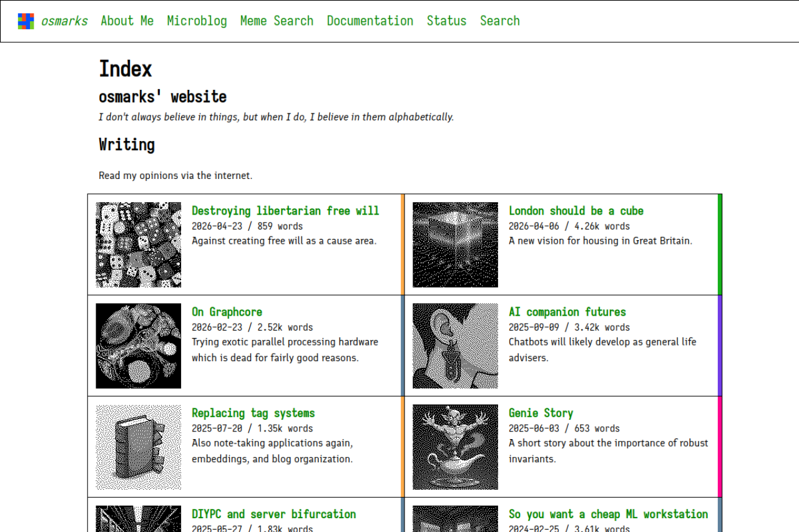Click the Writing section heading
This screenshot has height=532, width=799.
(127, 145)
